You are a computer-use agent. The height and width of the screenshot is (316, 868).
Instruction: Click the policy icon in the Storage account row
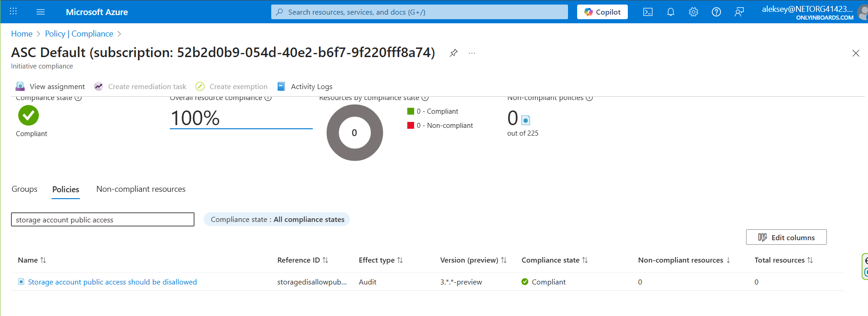(21, 282)
